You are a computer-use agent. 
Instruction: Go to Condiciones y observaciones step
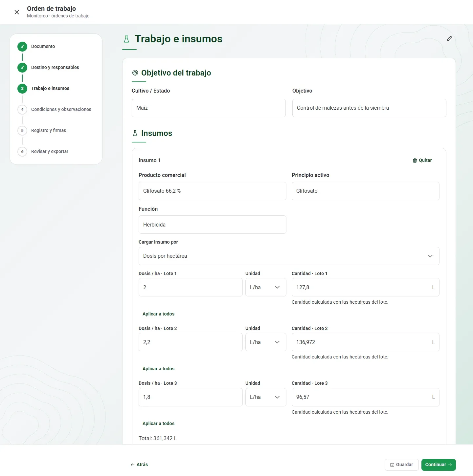click(x=61, y=109)
